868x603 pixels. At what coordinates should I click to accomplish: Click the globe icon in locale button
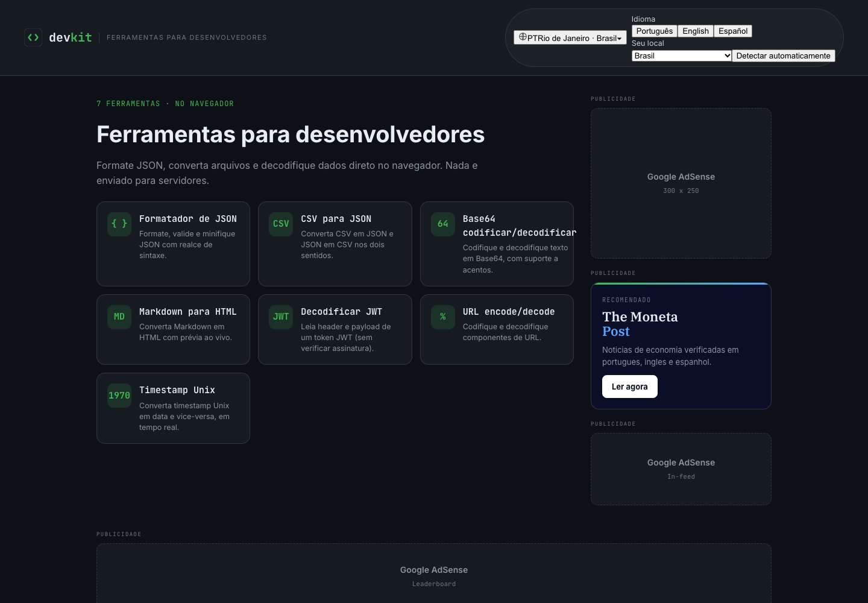pyautogui.click(x=523, y=37)
